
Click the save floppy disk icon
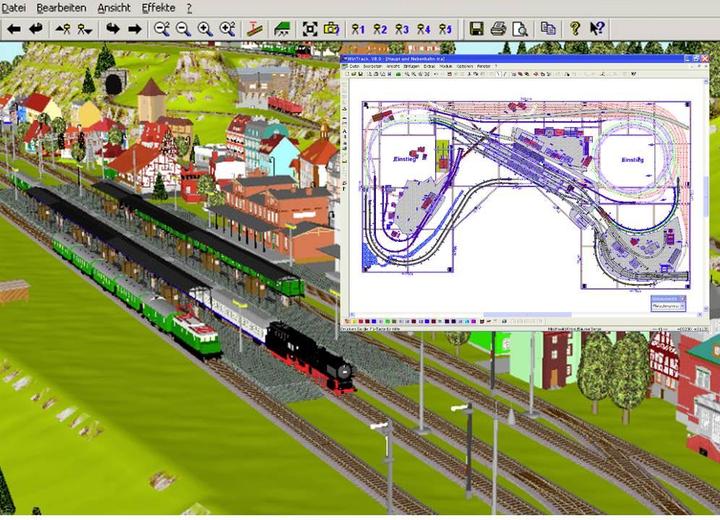coord(477,29)
